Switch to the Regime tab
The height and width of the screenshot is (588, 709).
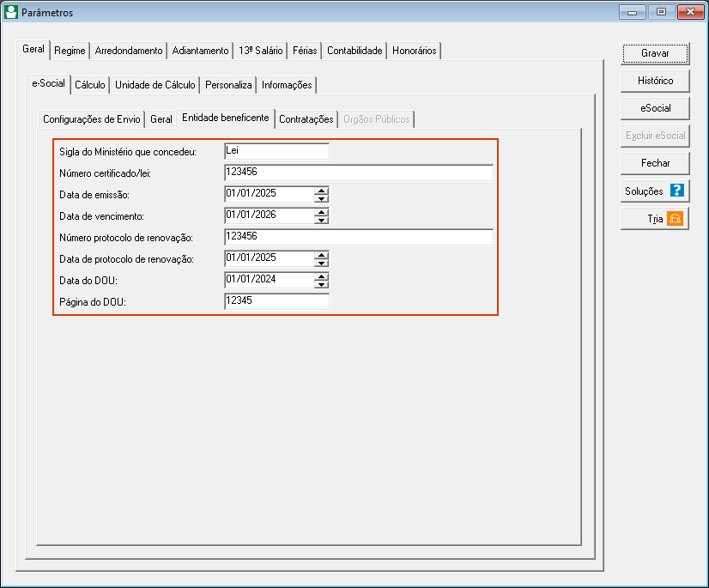click(x=70, y=51)
